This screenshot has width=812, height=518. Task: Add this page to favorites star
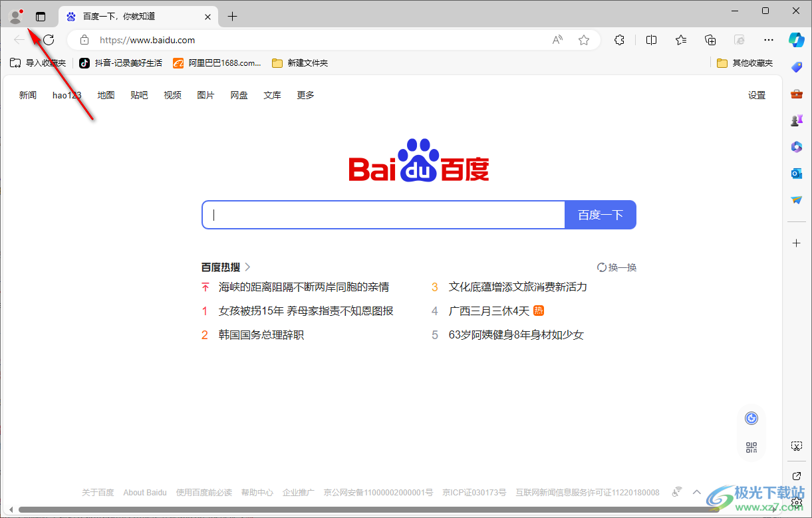tap(584, 40)
